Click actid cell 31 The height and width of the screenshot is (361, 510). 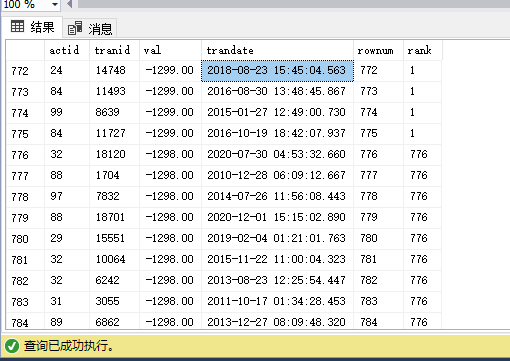click(x=67, y=302)
